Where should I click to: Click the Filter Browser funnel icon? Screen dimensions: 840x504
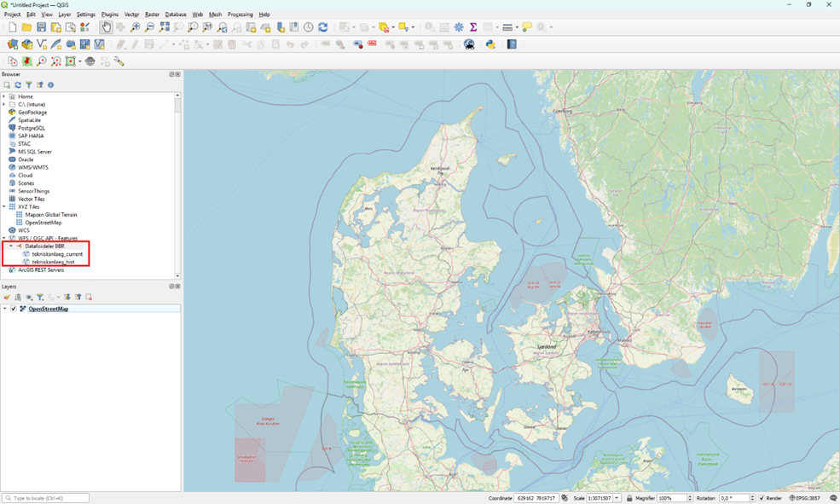(x=29, y=85)
